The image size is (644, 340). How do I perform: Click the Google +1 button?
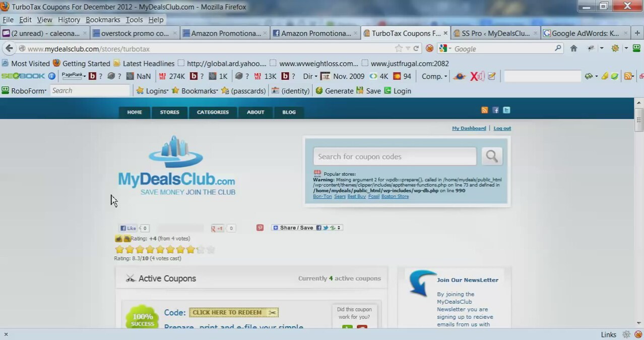point(218,229)
